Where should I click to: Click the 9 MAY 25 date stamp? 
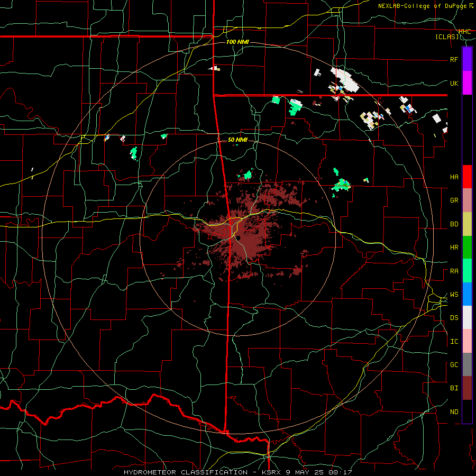coord(305,472)
